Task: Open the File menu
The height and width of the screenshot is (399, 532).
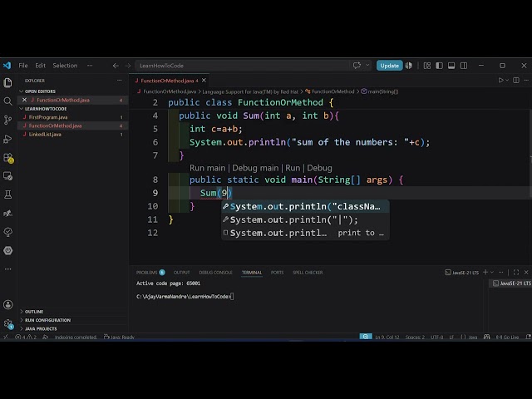Action: click(x=23, y=66)
